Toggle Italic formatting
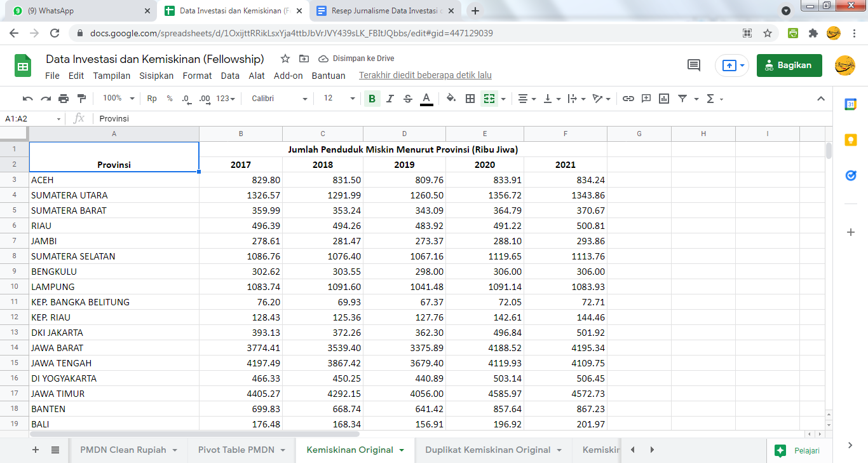The width and height of the screenshot is (868, 463). (390, 99)
